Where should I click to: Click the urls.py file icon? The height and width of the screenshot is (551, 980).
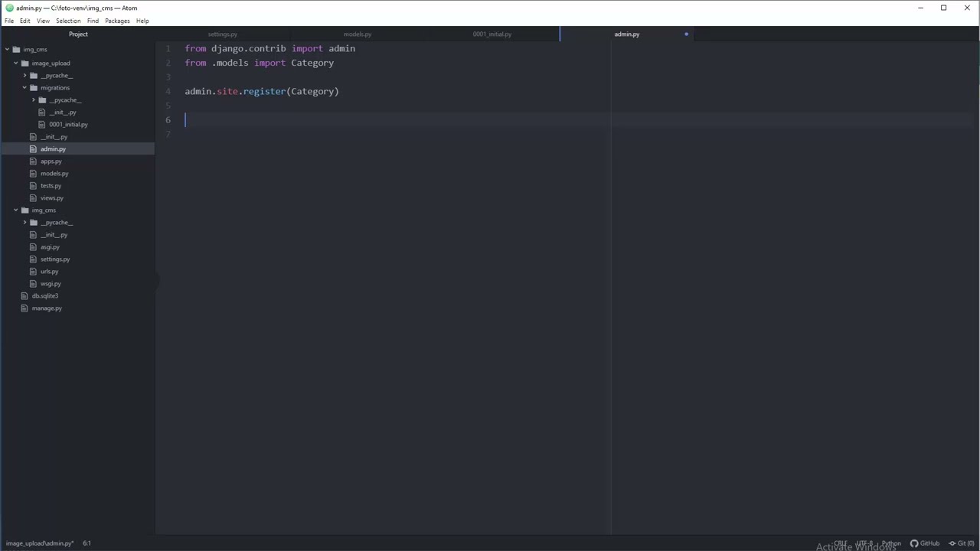33,271
